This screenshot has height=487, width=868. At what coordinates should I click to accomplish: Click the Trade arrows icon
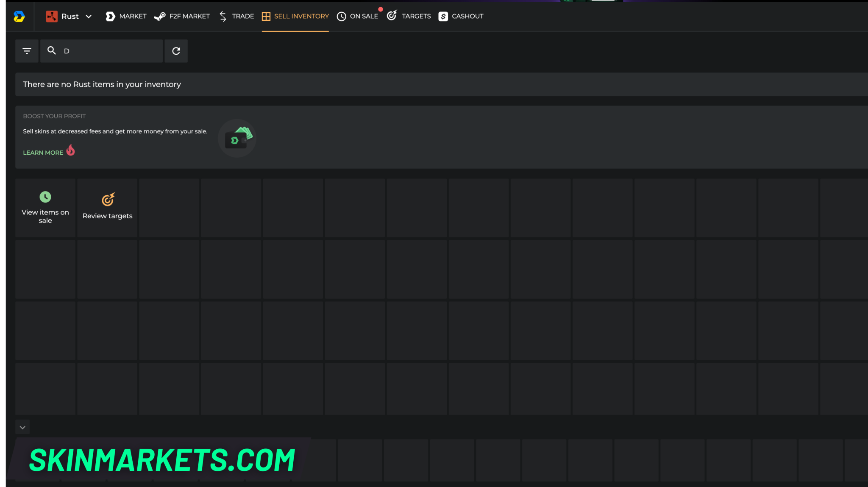point(223,16)
